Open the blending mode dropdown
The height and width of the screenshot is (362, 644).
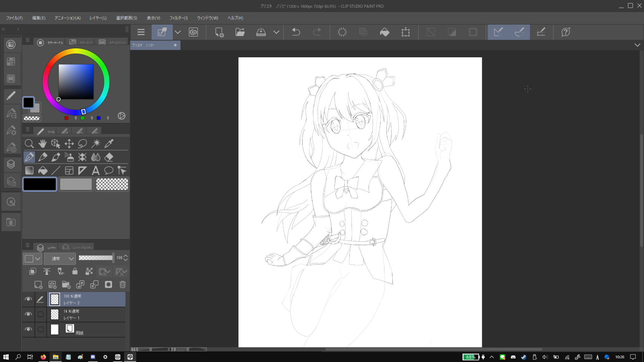60,258
